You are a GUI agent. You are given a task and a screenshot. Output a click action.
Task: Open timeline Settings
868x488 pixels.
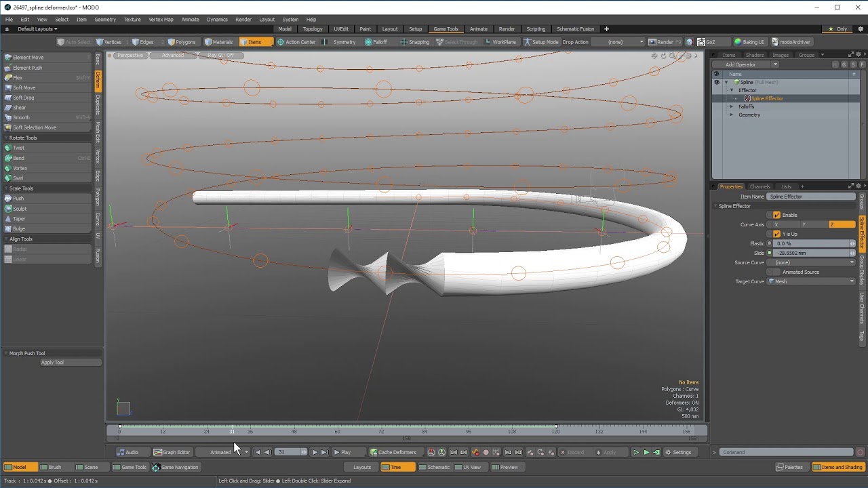coord(678,452)
